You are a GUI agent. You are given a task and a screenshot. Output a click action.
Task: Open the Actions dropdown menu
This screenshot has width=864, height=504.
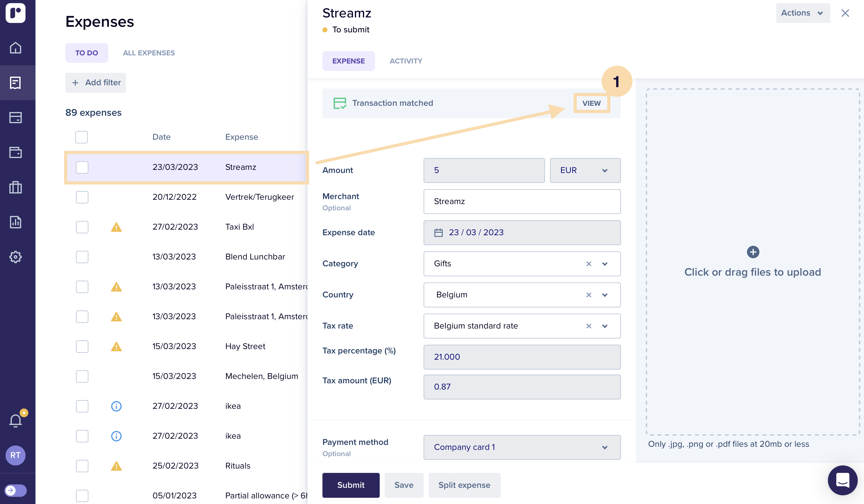[802, 13]
